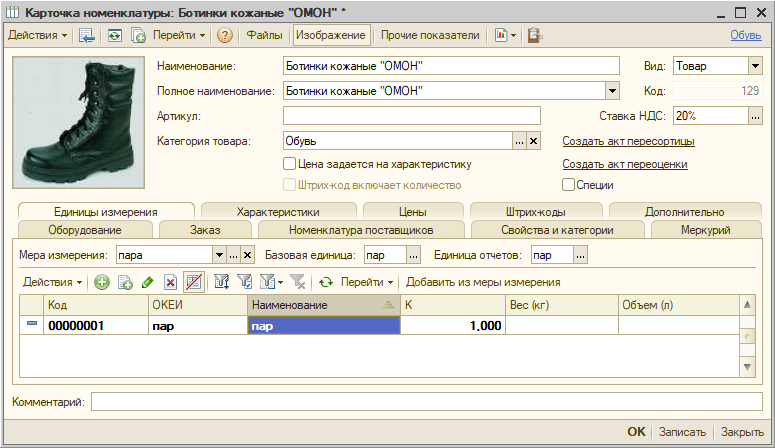Tick the 'Специи' checkbox

tap(568, 185)
